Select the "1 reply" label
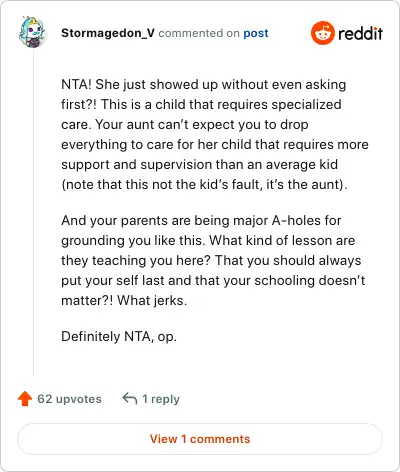This screenshot has width=400, height=472. point(161,399)
